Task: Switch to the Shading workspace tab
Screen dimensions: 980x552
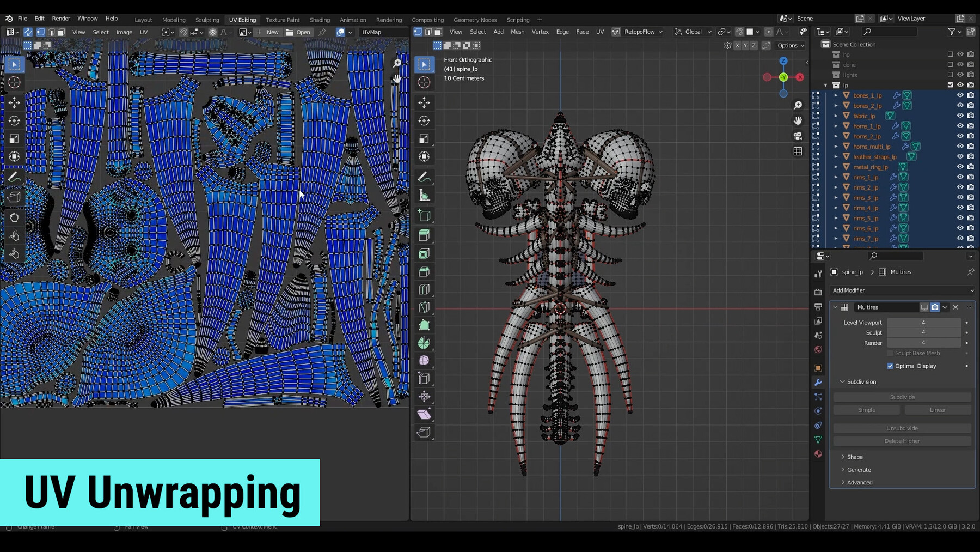Action: (320, 20)
